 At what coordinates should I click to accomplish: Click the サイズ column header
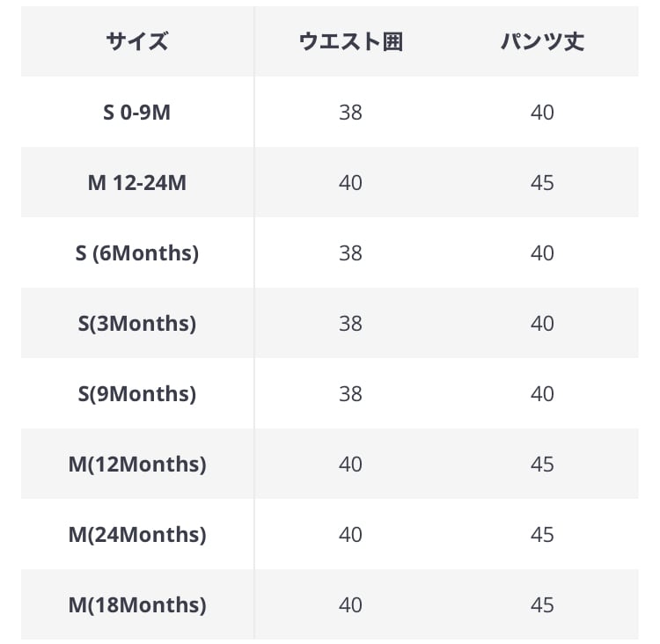136,41
